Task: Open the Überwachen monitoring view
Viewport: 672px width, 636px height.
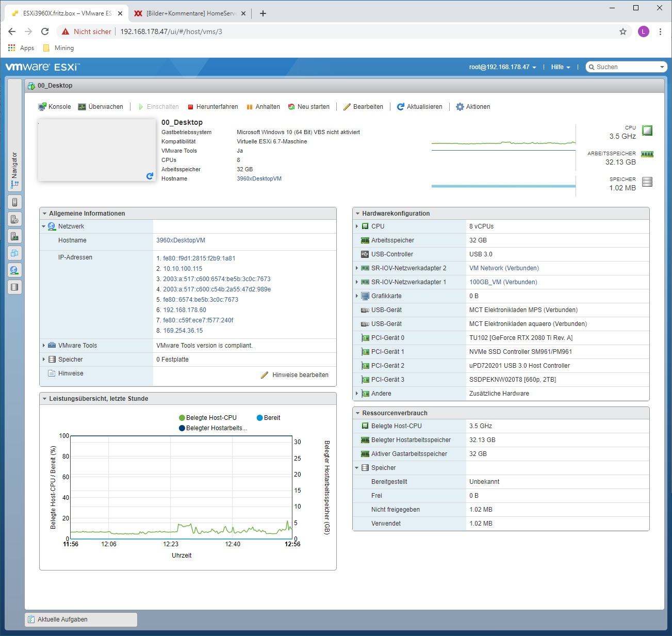Action: (x=101, y=107)
